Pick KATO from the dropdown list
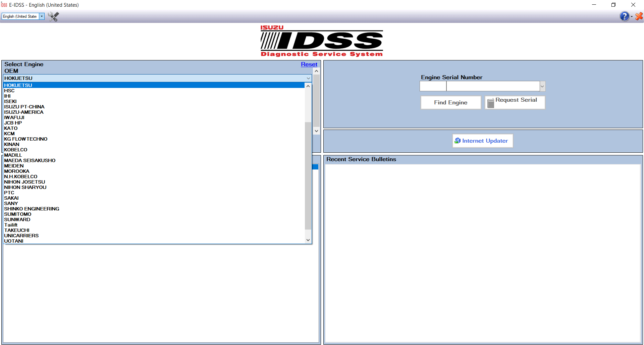 (x=154, y=128)
